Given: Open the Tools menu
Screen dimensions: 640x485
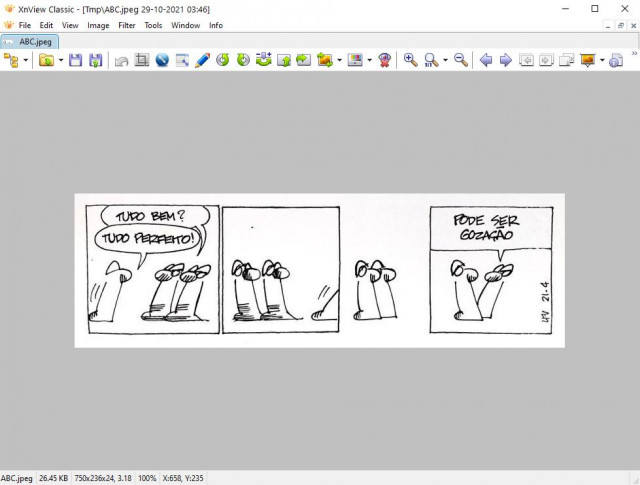Looking at the screenshot, I should click(153, 25).
